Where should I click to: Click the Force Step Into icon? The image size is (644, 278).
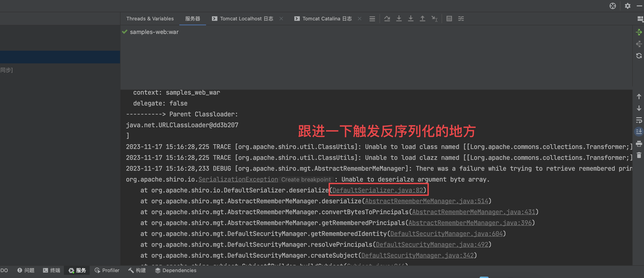[x=411, y=19]
